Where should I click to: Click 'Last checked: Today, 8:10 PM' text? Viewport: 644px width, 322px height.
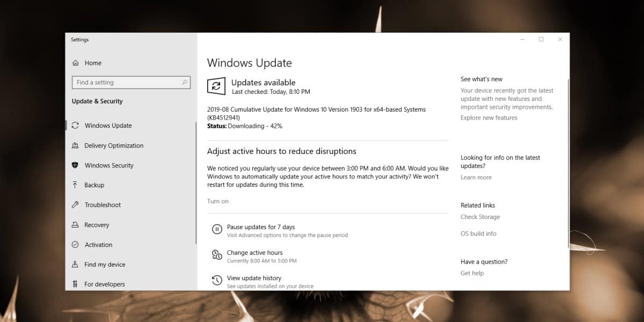271,92
